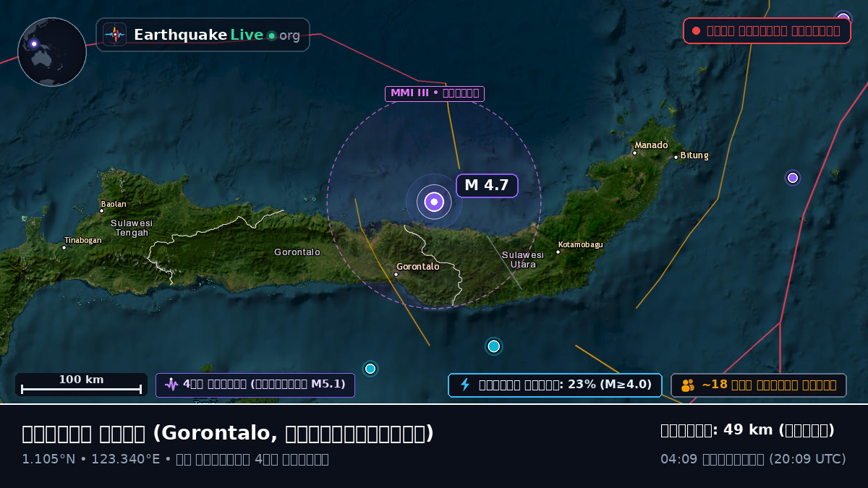Image resolution: width=868 pixels, height=488 pixels.
Task: Click the red dot alert badge
Action: [767, 31]
